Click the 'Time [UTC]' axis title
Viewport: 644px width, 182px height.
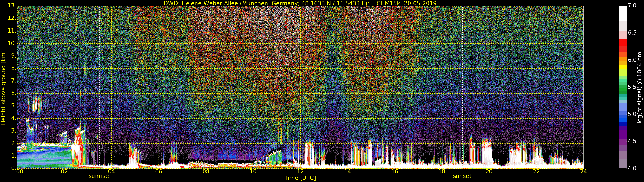(300, 178)
